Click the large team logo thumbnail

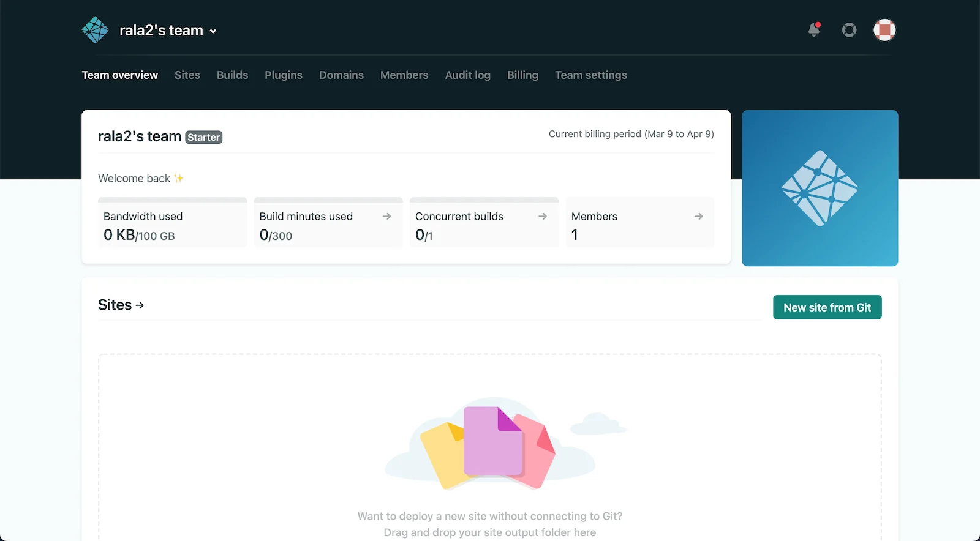click(x=820, y=188)
